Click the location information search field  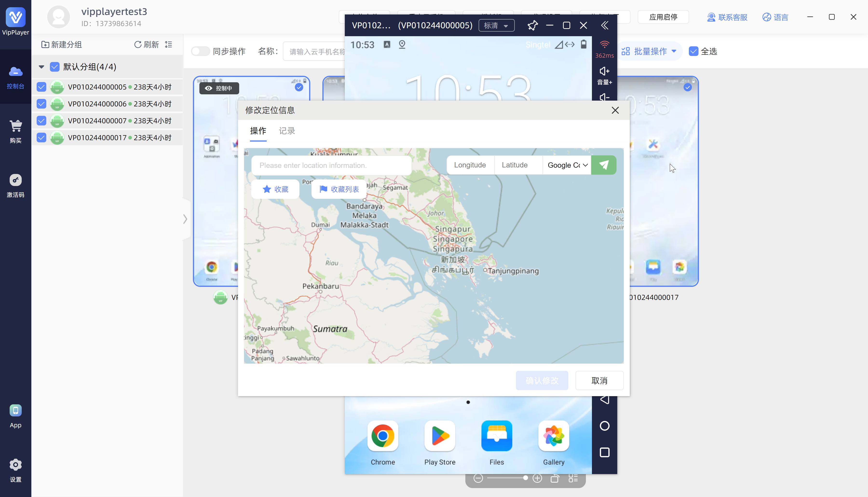[x=331, y=165]
